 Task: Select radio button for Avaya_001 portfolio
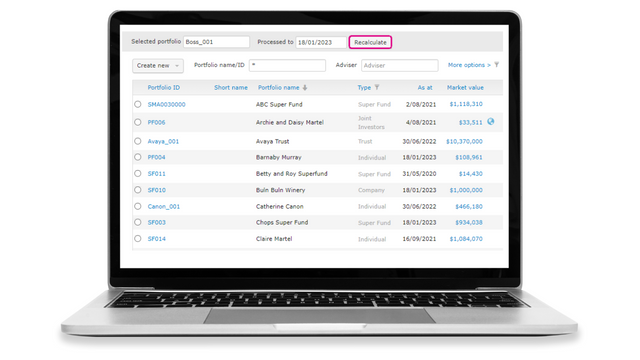[x=138, y=141]
